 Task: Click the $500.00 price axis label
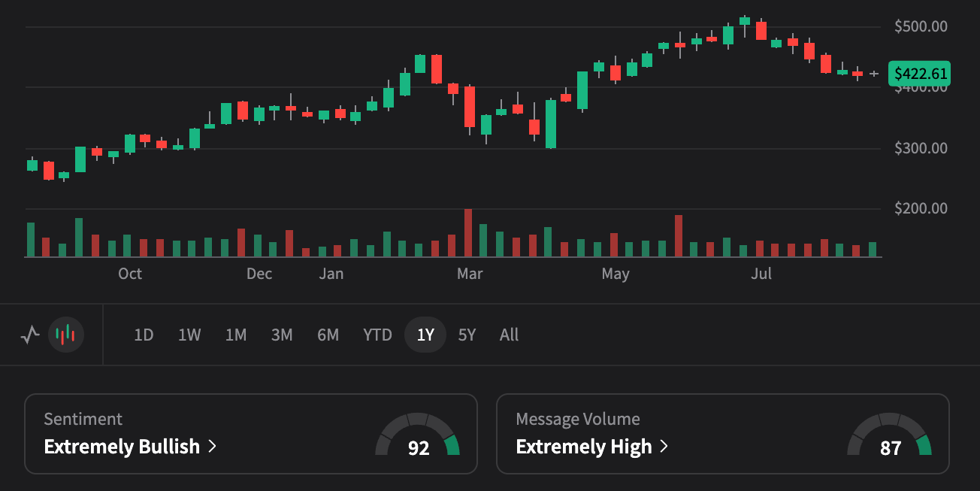click(x=921, y=26)
